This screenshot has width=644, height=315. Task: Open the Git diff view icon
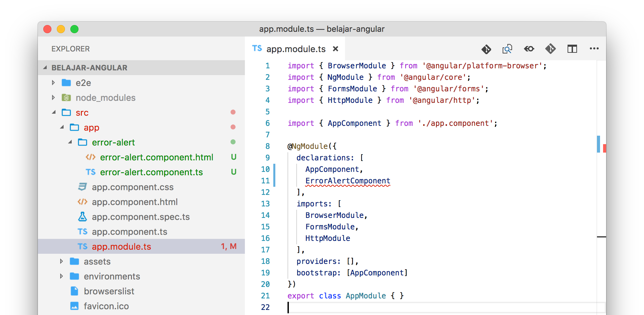point(486,49)
